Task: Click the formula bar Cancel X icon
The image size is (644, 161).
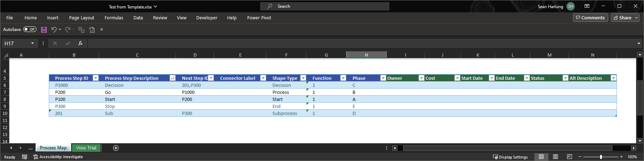Action: point(55,43)
